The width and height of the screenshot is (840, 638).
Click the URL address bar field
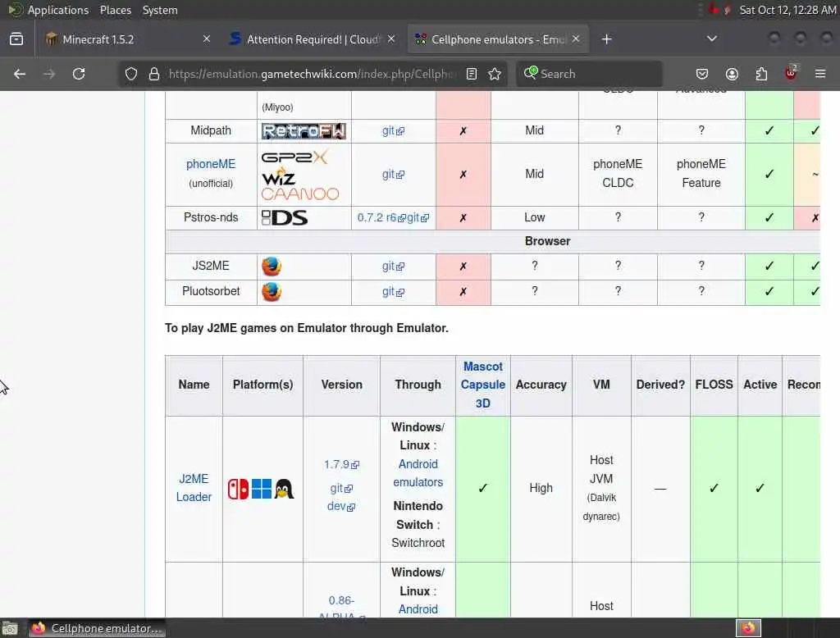pos(313,74)
